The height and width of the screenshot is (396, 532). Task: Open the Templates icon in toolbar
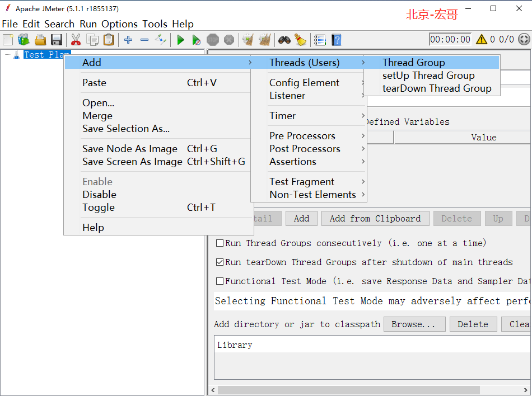point(24,40)
